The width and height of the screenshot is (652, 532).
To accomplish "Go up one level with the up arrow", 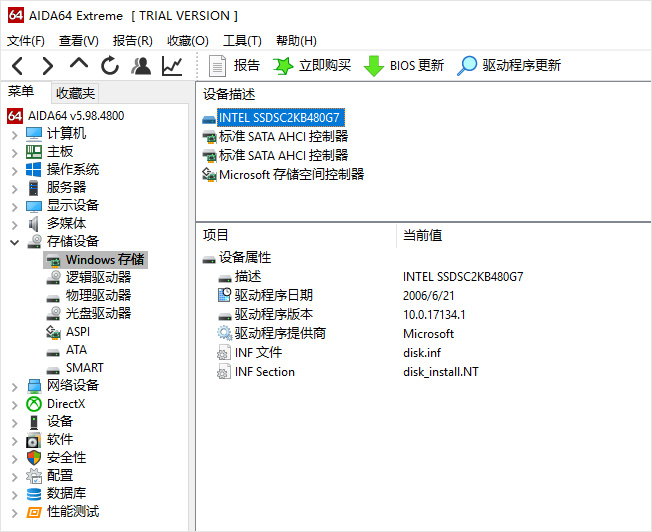I will 79,63.
